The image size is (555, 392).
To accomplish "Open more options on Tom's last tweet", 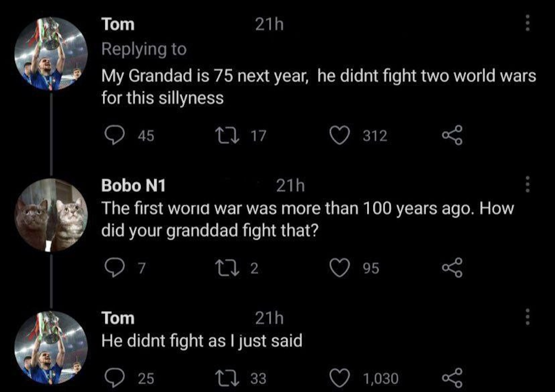I will coord(528,317).
